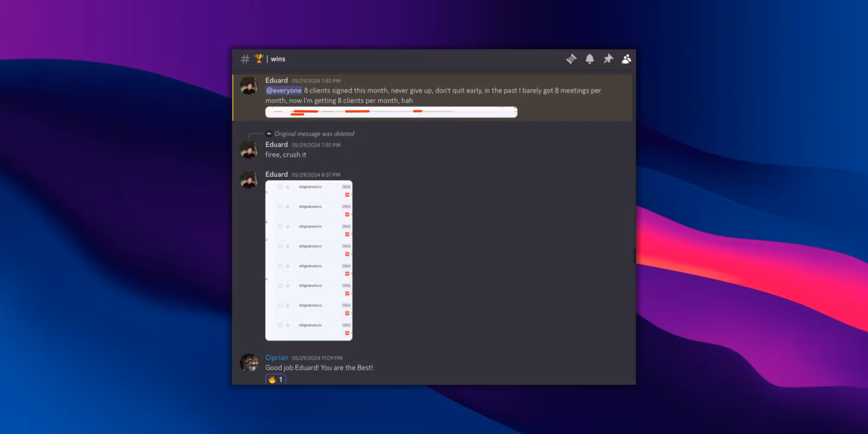Image resolution: width=868 pixels, height=434 pixels.
Task: Open pinned messages with the pin icon
Action: pyautogui.click(x=608, y=59)
